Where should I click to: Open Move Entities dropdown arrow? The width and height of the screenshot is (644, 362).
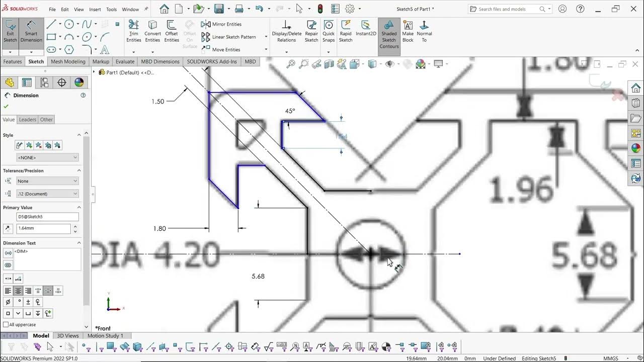(266, 49)
